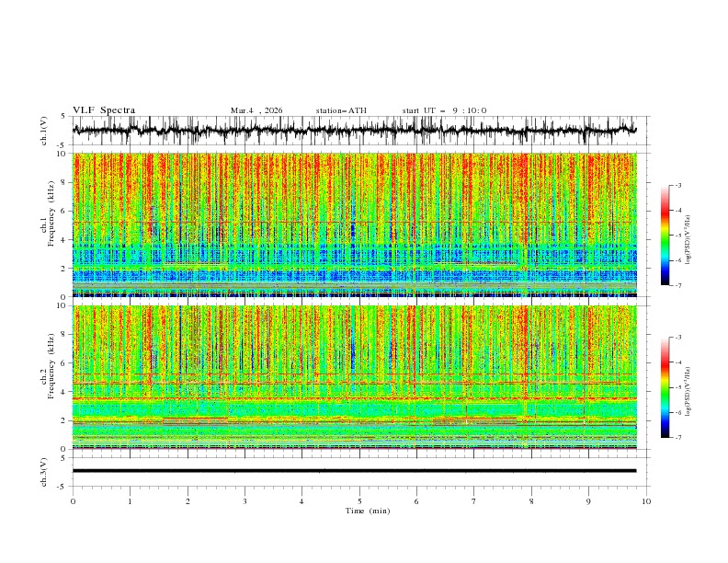Click the "ch.3(V)" axis label
The width and height of the screenshot is (728, 563).
44,472
